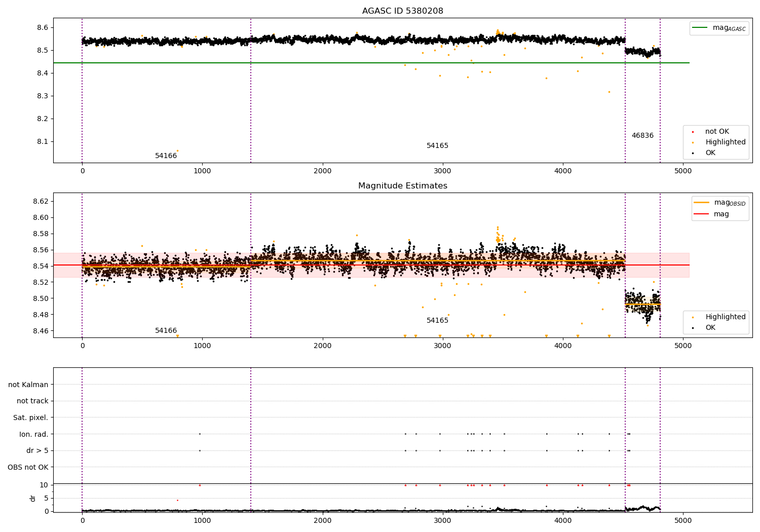Click the 'not track' axis label
Viewport: 760px width, 532px height.
32,401
